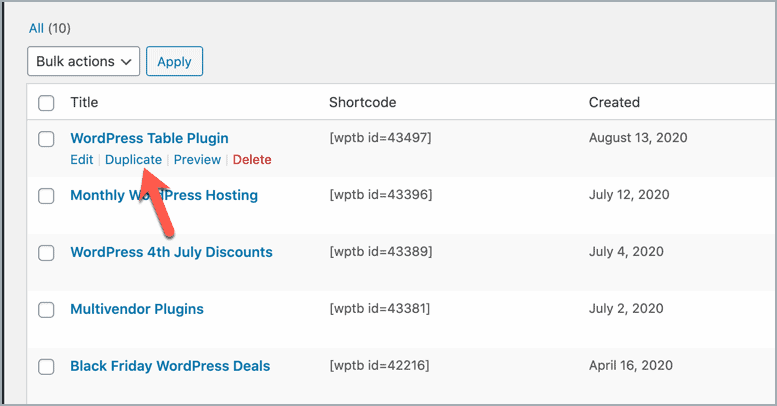This screenshot has width=777, height=406.
Task: Delete the WordPress Table Plugin table
Action: (x=252, y=160)
